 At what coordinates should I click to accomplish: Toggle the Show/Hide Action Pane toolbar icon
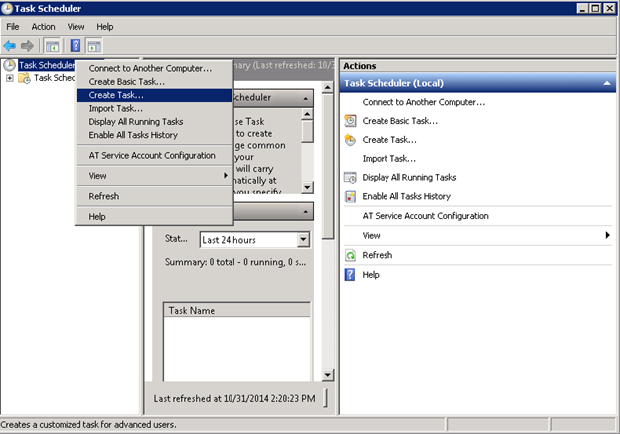[94, 46]
